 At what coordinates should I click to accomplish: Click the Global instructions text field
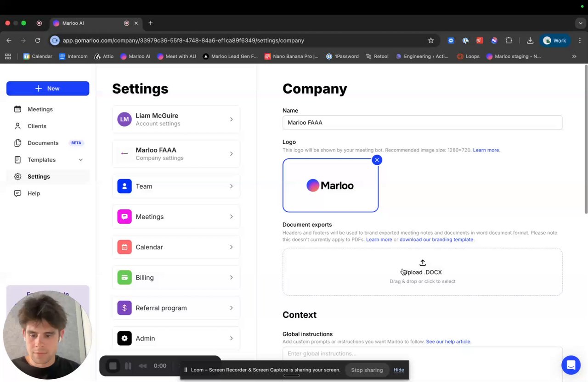coord(423,354)
